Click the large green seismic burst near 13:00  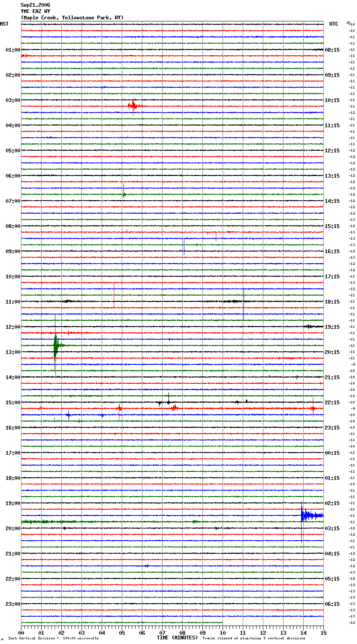click(56, 346)
